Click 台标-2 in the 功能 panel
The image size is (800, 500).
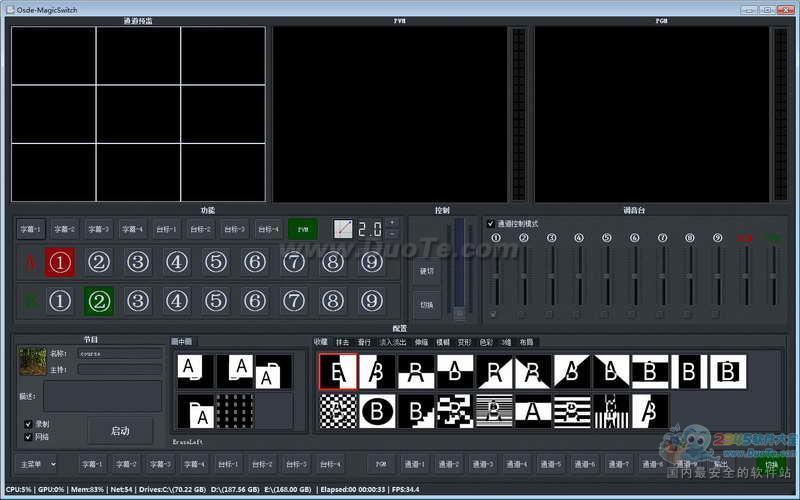point(201,229)
